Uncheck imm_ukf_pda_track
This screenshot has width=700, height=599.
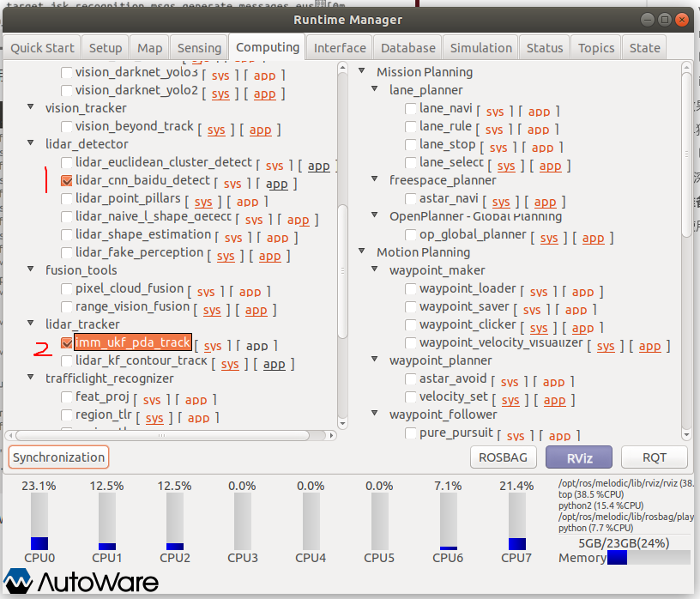pyautogui.click(x=67, y=342)
